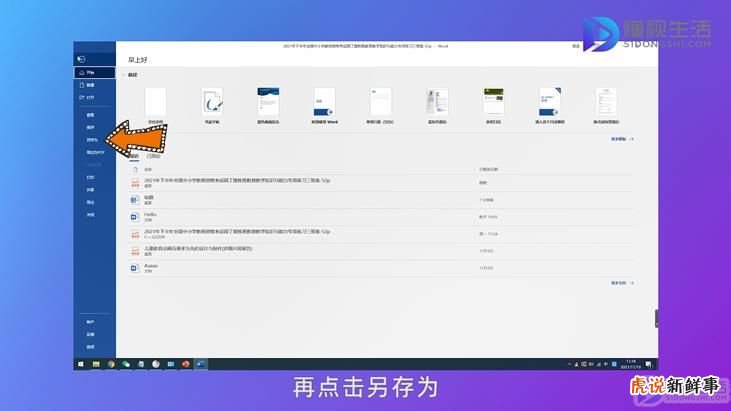Open the Hello document in recent list

[x=380, y=217]
